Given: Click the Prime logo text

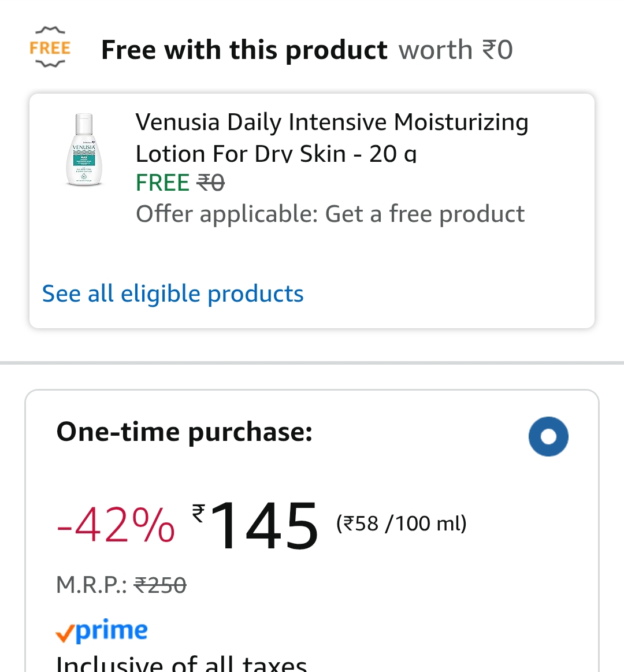Looking at the screenshot, I should (112, 630).
